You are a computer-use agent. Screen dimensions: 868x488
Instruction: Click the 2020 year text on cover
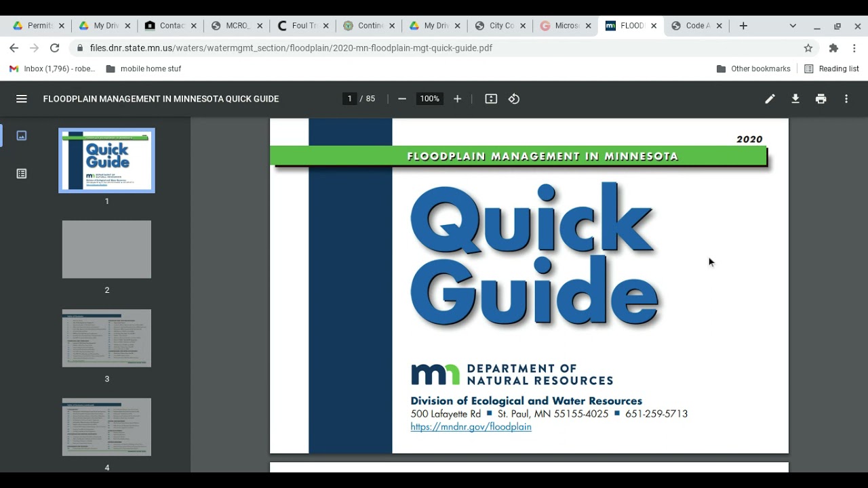click(x=749, y=139)
